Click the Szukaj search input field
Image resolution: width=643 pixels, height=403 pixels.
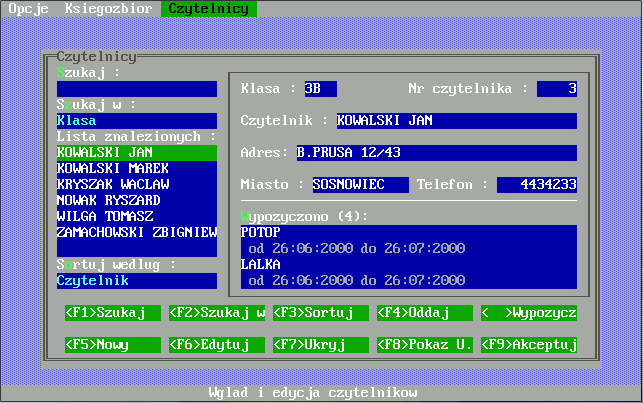pyautogui.click(x=136, y=89)
